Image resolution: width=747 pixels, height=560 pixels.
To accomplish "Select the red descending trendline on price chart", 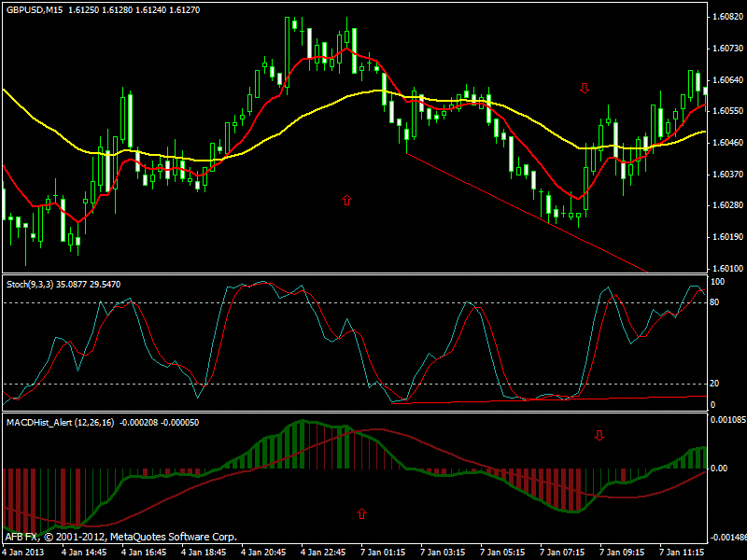I will pyautogui.click(x=523, y=209).
